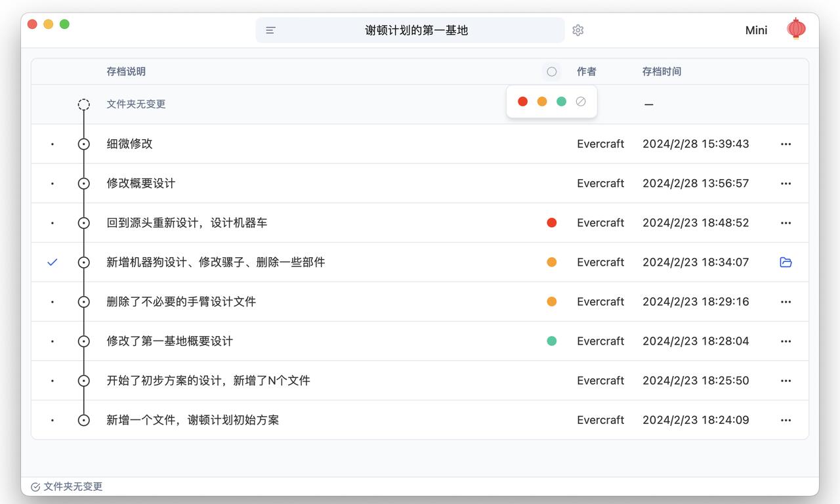840x504 pixels.
Task: Open more options for 回到源头重新设计 row
Action: tap(786, 223)
